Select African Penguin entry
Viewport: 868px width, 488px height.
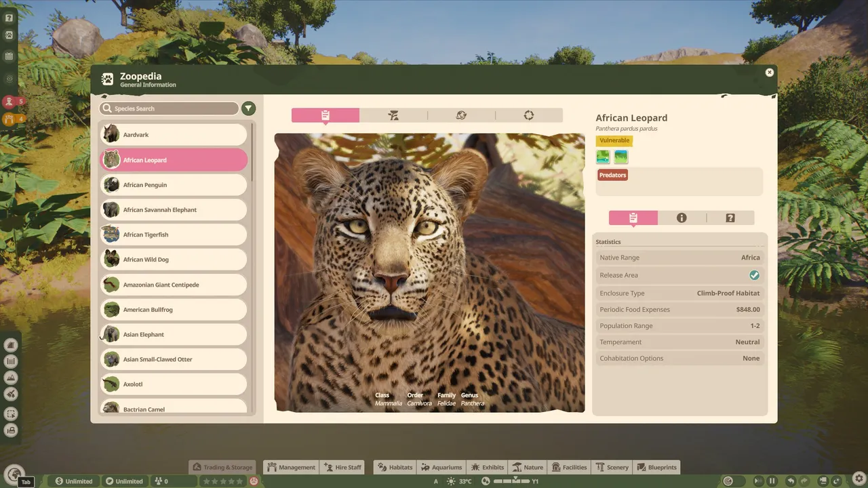(x=174, y=185)
